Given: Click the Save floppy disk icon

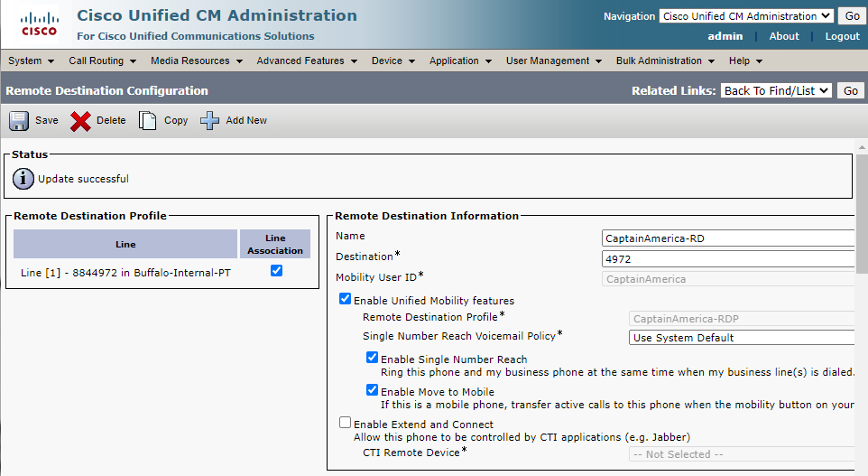Looking at the screenshot, I should pyautogui.click(x=19, y=121).
